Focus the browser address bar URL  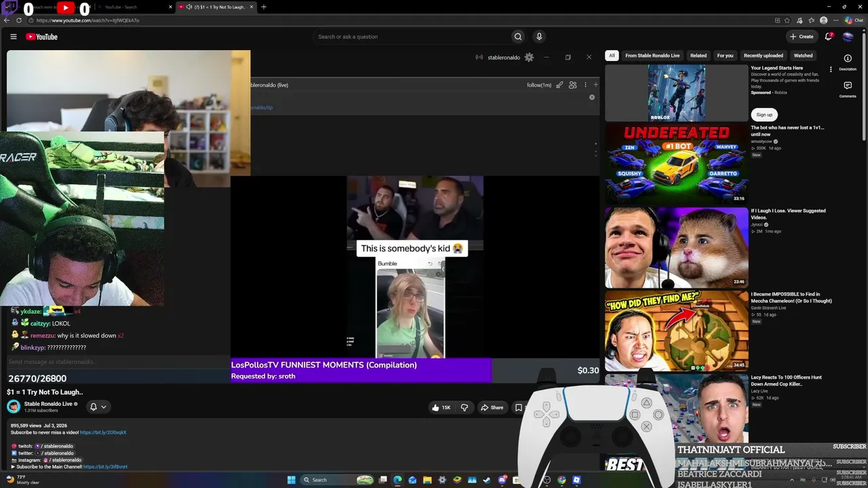tap(88, 20)
